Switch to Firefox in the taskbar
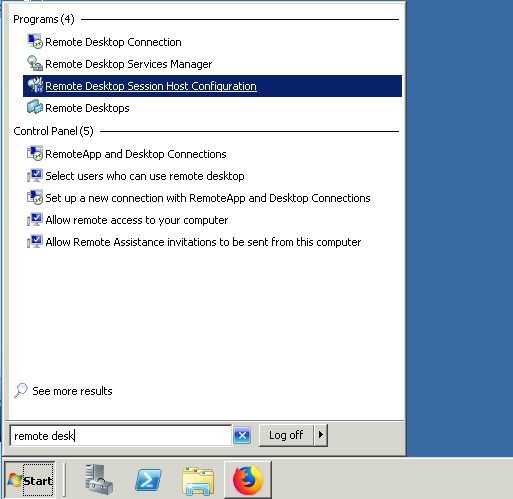The width and height of the screenshot is (513, 499). pos(248,480)
